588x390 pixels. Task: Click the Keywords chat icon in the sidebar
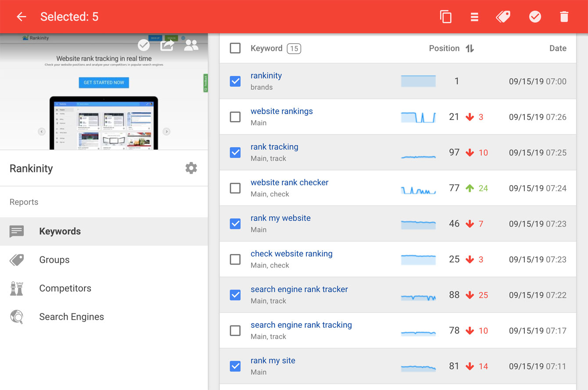tap(17, 231)
